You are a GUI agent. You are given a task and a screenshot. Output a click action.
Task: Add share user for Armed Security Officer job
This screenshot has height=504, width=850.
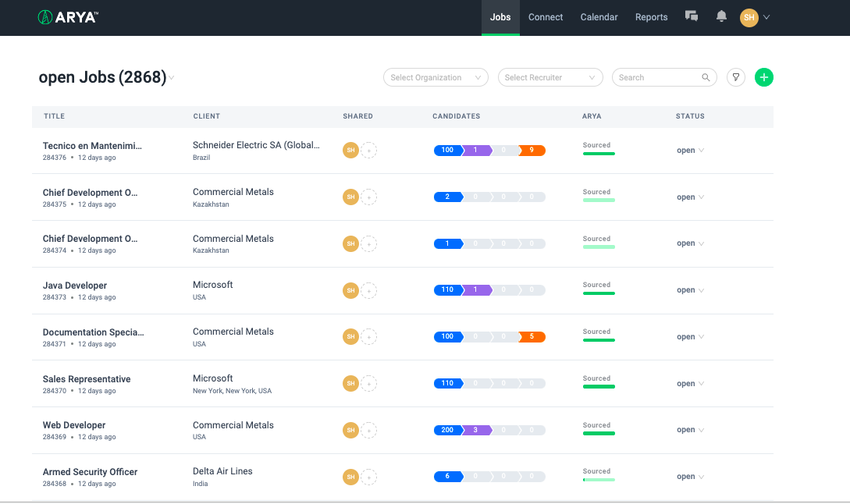368,477
